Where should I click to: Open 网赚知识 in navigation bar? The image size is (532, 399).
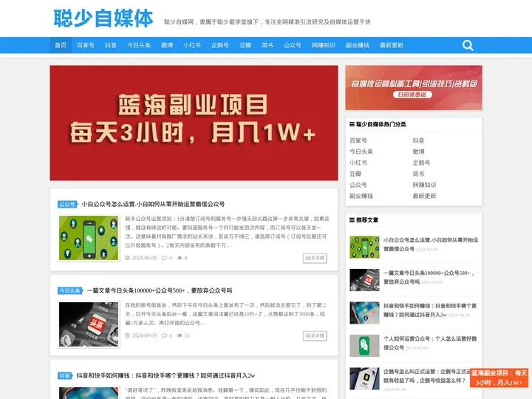(x=324, y=45)
